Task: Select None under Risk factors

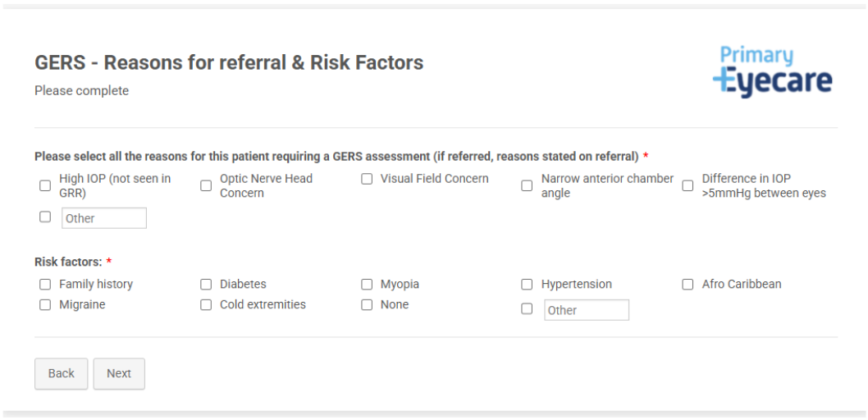Action: click(367, 305)
